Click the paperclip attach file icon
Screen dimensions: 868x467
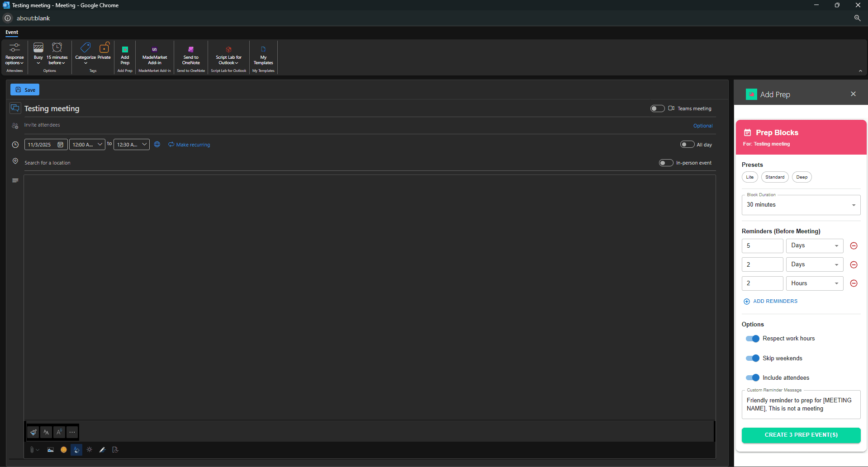click(x=32, y=450)
